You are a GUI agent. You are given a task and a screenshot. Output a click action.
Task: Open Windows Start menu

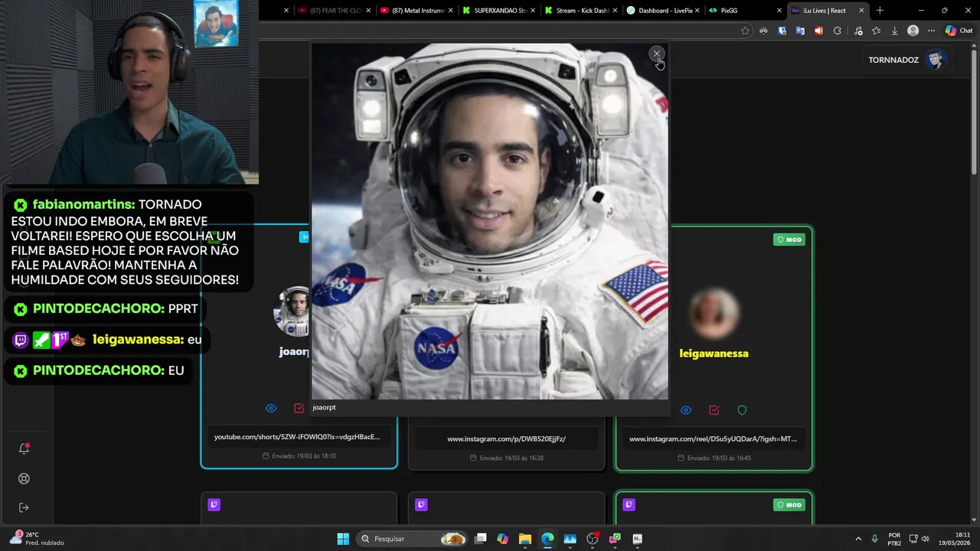[343, 539]
